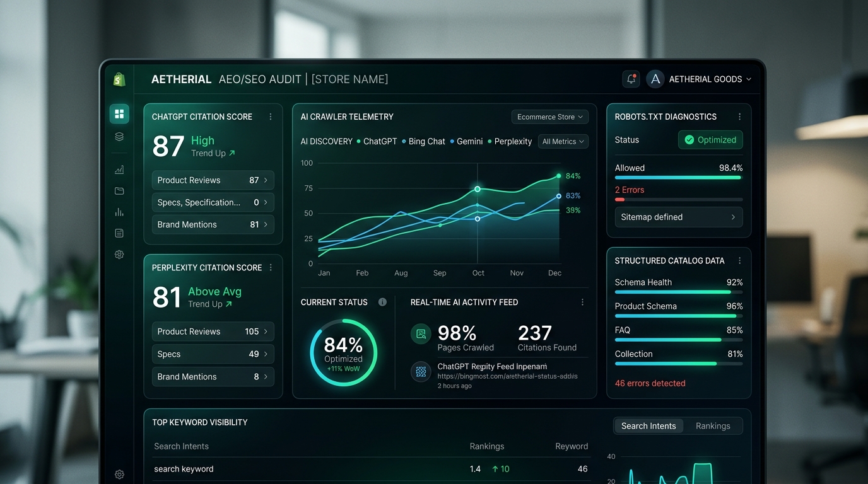Open Perplexity Citation Score card options menu
The image size is (868, 484).
point(271,267)
